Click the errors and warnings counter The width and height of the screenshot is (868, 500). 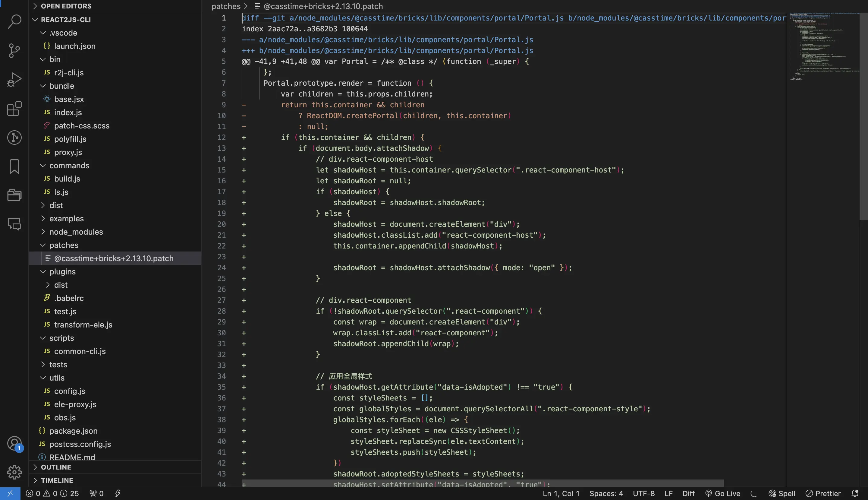coord(52,493)
